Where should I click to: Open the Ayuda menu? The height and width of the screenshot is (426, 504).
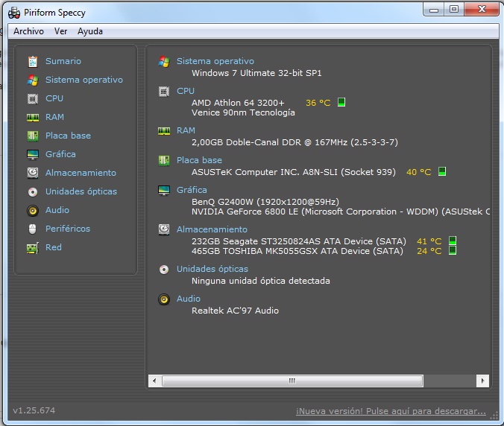tap(90, 31)
